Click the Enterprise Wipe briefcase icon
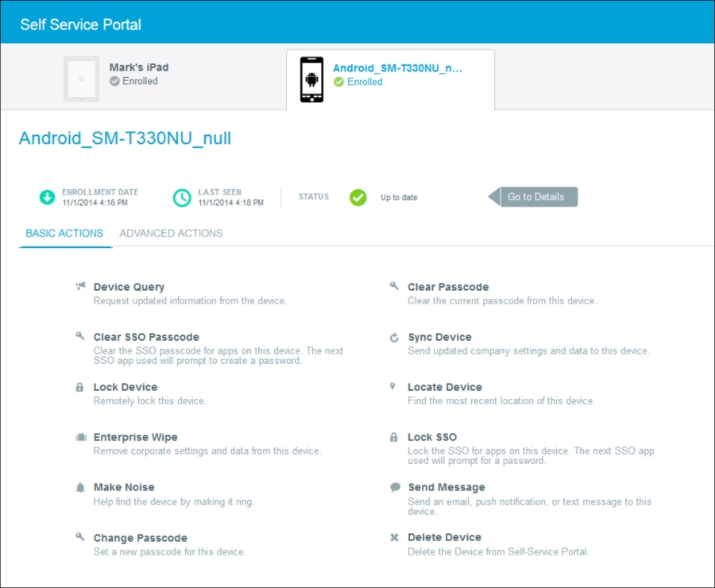The height and width of the screenshot is (588, 715). [81, 438]
